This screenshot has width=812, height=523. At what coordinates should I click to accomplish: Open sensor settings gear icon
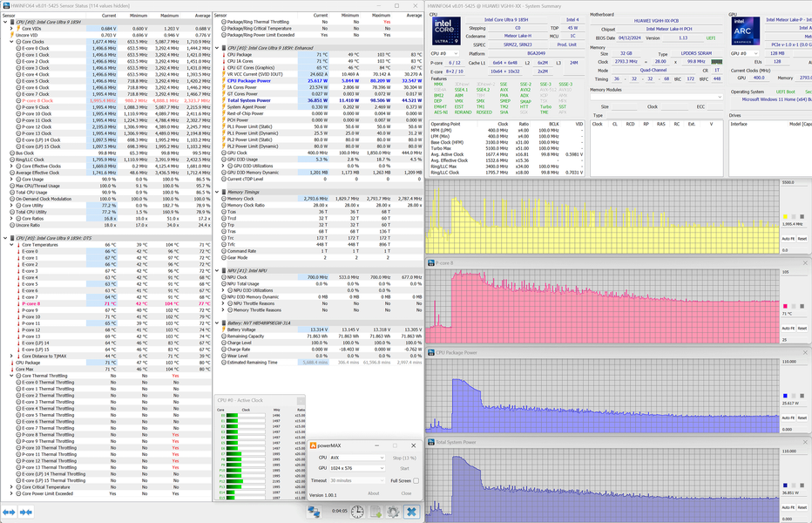[x=393, y=512]
